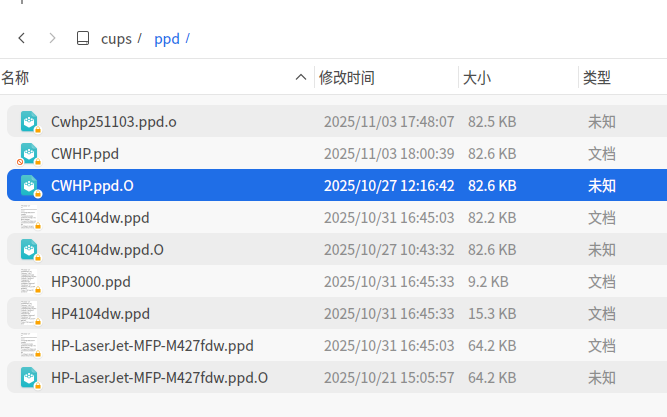Click the CWHP.ppd.O file icon

29,186
